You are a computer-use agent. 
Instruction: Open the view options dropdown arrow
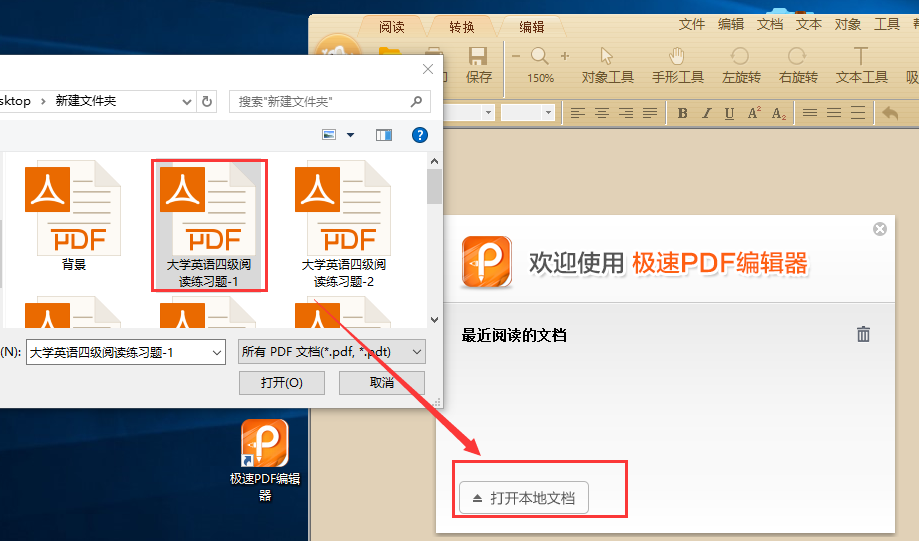point(350,135)
